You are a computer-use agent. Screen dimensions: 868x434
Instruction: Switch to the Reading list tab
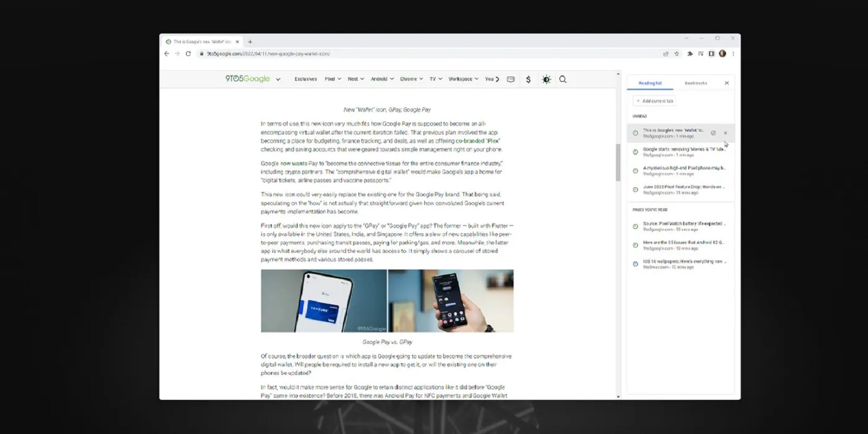point(650,83)
